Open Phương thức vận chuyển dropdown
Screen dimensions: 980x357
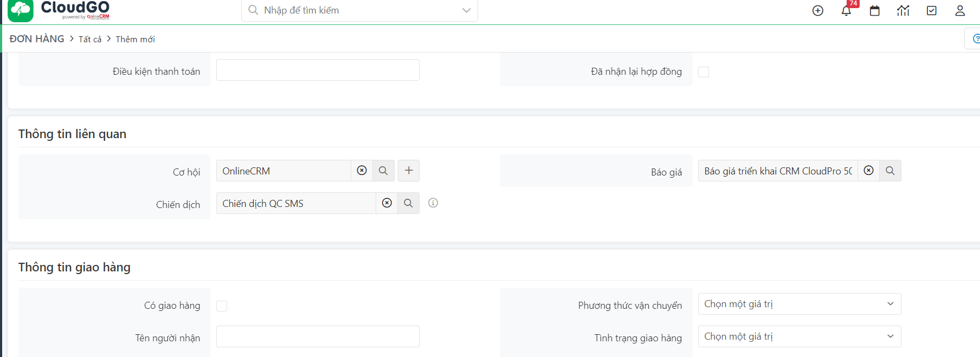point(800,304)
